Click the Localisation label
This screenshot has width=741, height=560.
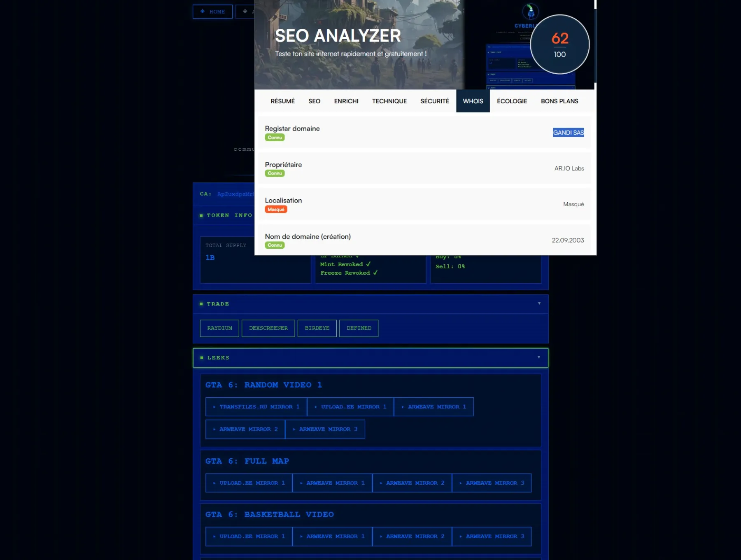tap(283, 201)
